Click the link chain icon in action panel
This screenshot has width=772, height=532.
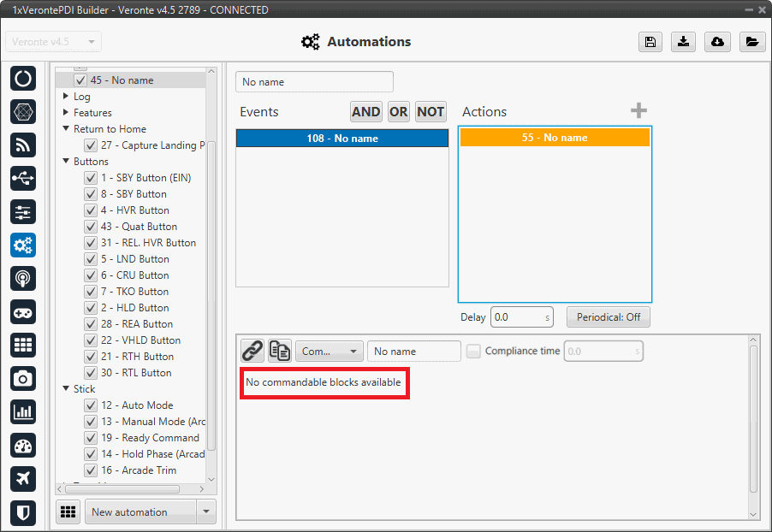(x=252, y=351)
